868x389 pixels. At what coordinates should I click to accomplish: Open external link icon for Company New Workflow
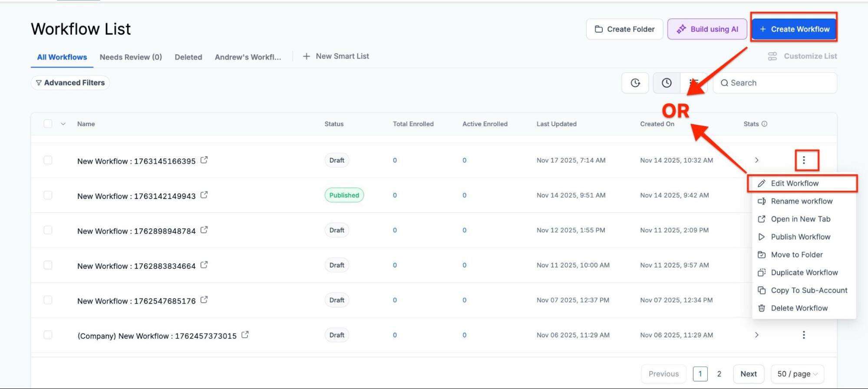(245, 335)
